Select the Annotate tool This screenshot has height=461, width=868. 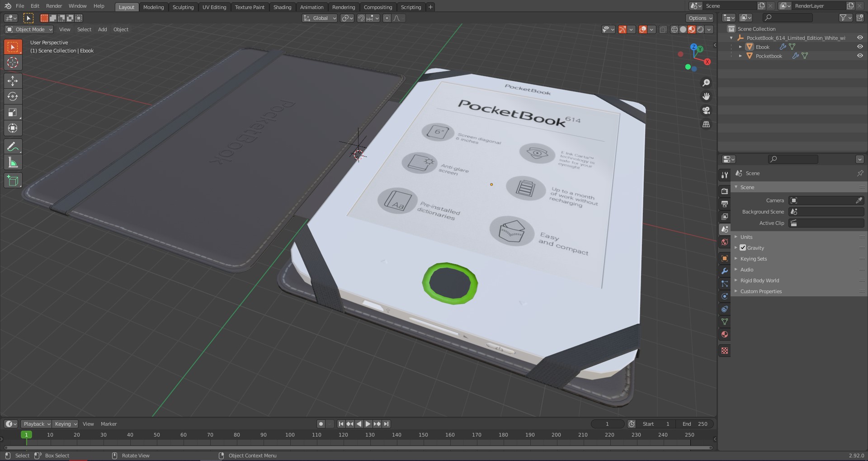[13, 147]
